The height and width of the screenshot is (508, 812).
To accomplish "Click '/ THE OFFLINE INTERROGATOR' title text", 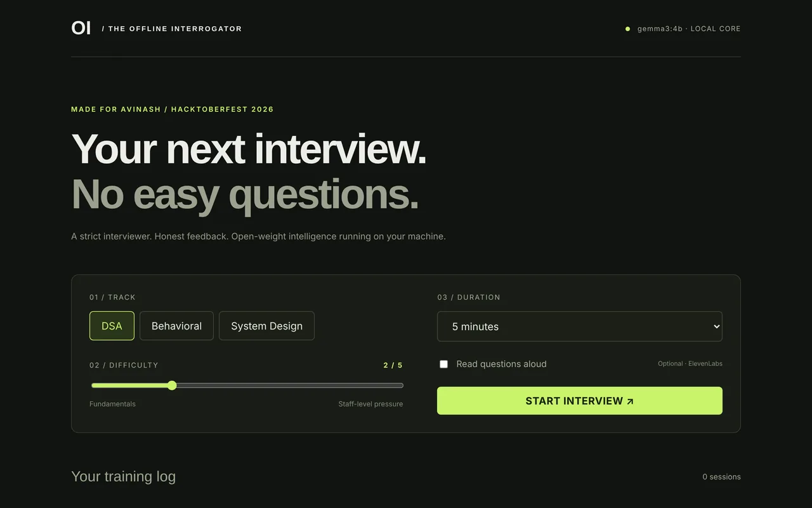I will [x=172, y=29].
